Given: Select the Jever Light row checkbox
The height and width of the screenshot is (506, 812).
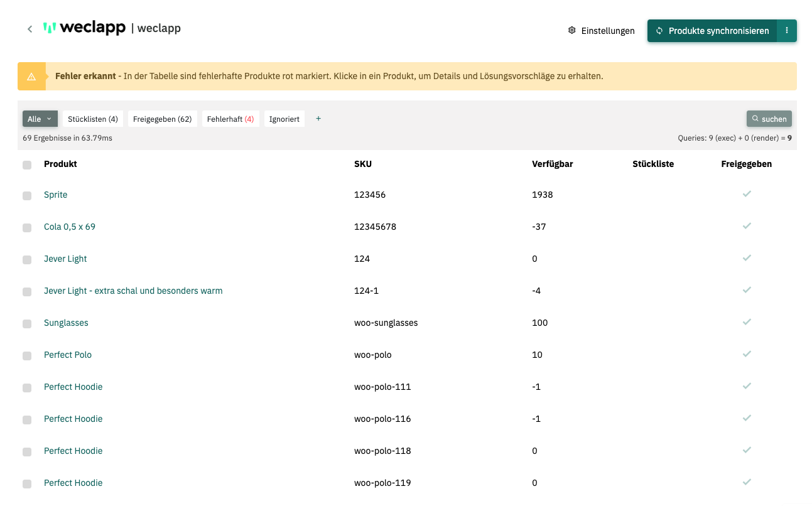Looking at the screenshot, I should (27, 260).
